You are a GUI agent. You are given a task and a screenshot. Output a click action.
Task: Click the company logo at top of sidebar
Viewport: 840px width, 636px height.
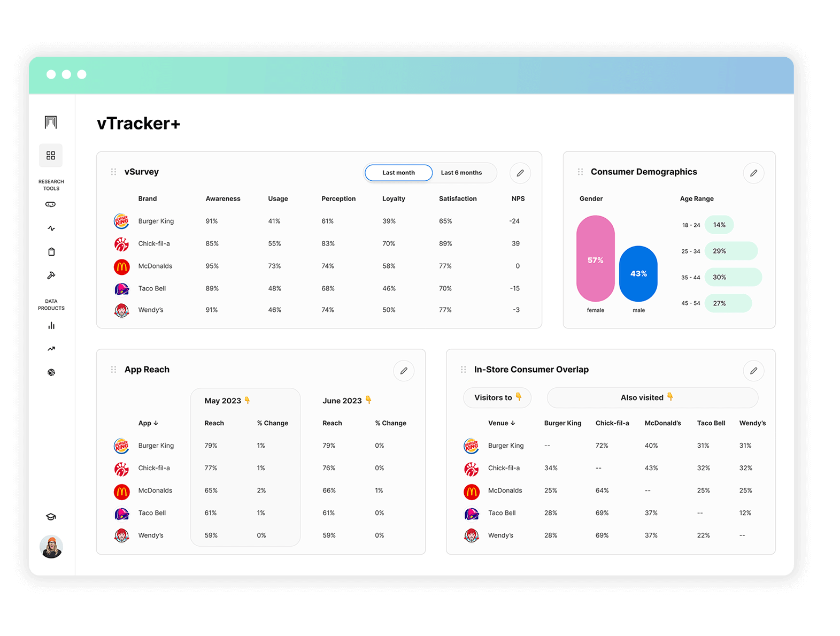pos(51,122)
